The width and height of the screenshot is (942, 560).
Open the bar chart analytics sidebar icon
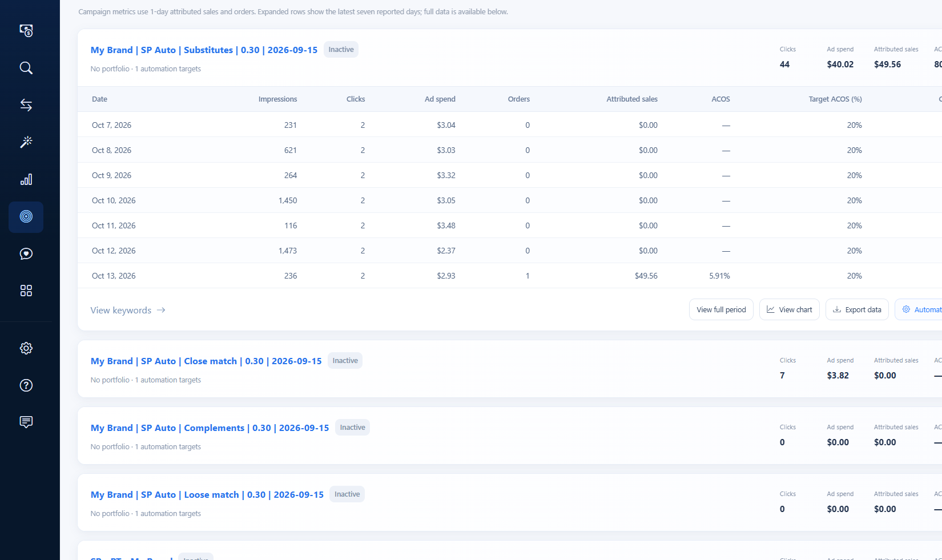[26, 179]
